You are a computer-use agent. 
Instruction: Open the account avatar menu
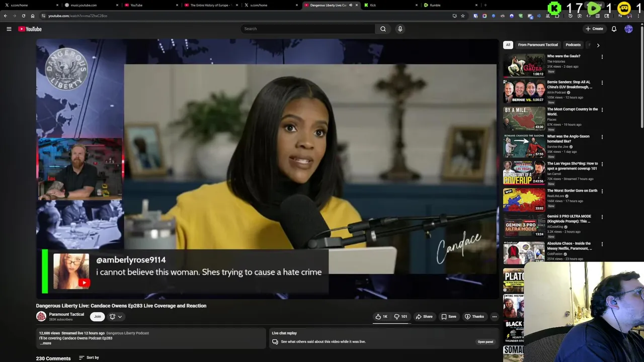pyautogui.click(x=628, y=29)
